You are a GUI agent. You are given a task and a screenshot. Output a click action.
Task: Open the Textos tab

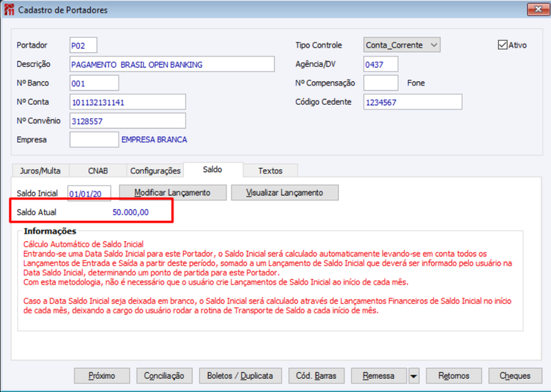pos(270,171)
